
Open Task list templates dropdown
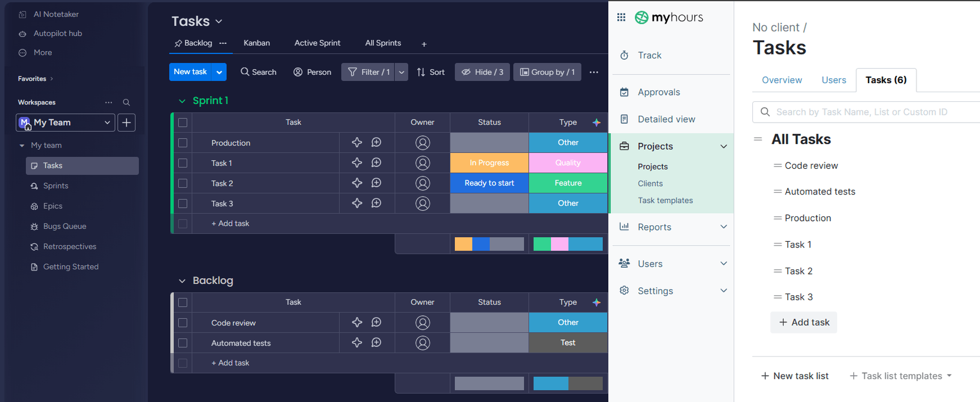click(901, 376)
